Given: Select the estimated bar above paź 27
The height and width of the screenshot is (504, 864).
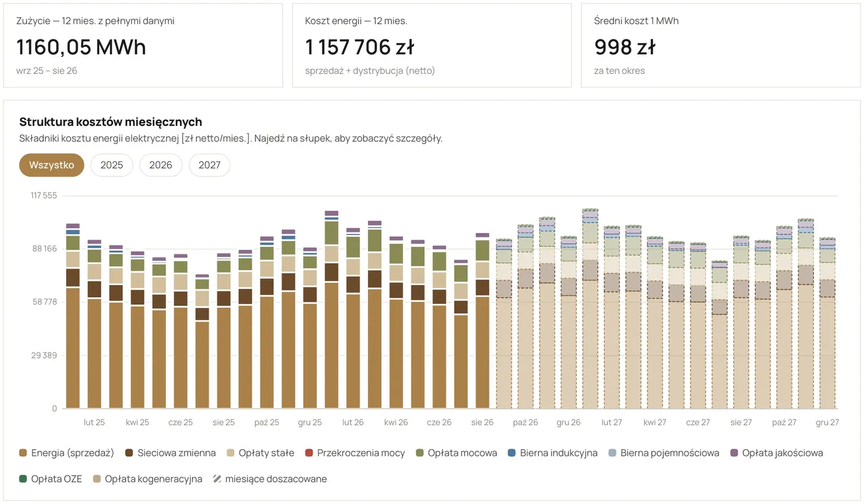Looking at the screenshot, I should 784,317.
